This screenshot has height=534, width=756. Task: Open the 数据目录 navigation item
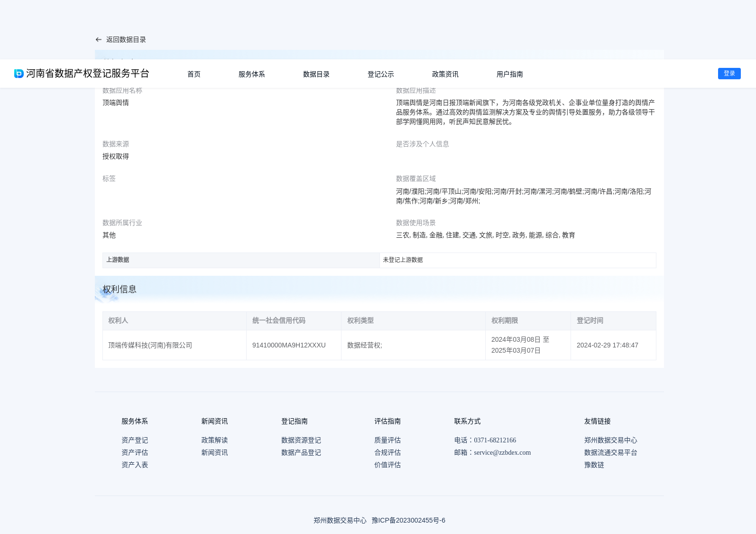pos(316,74)
